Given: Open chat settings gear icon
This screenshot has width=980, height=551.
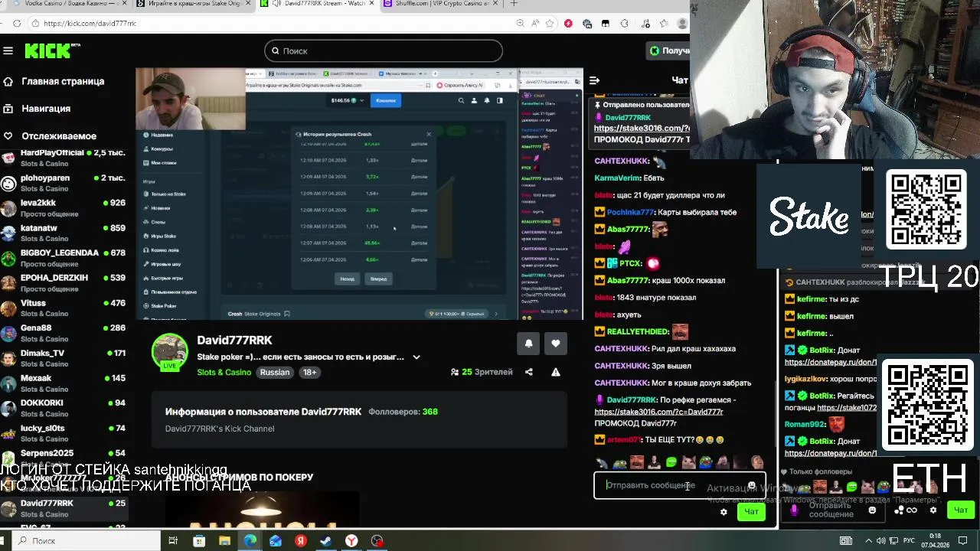Looking at the screenshot, I should pyautogui.click(x=724, y=512).
